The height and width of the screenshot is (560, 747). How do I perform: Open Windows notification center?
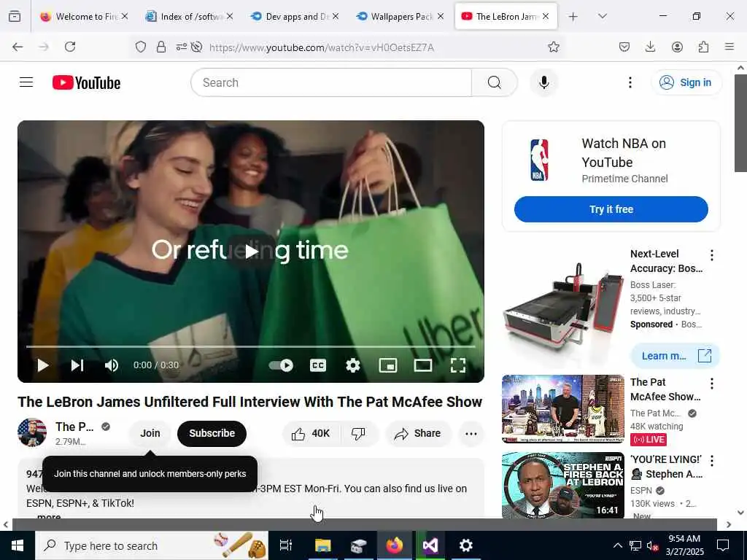[x=723, y=545]
